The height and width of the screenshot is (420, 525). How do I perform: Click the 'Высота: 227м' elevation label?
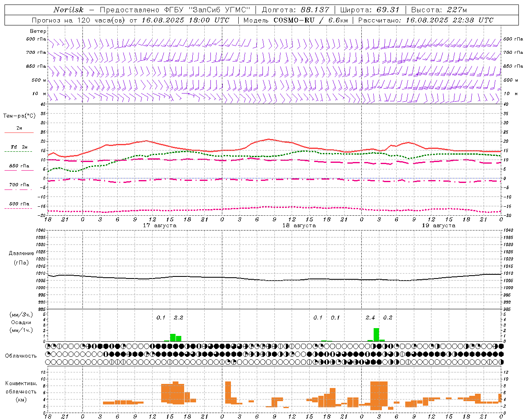coord(439,10)
